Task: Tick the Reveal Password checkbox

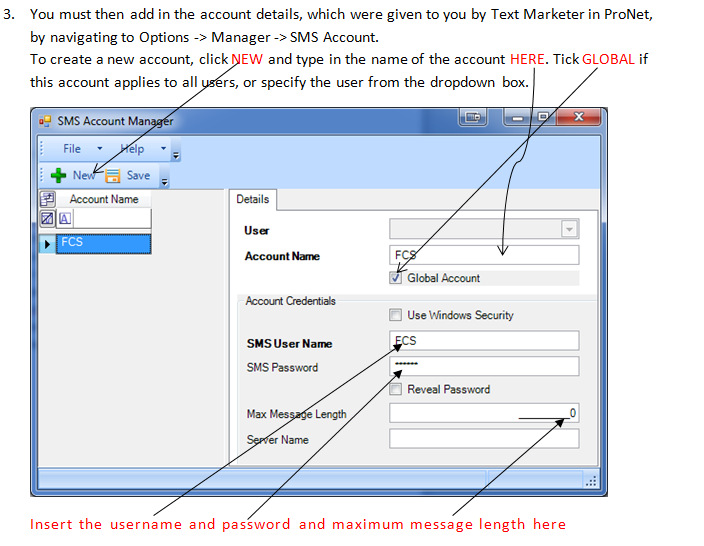Action: 396,389
